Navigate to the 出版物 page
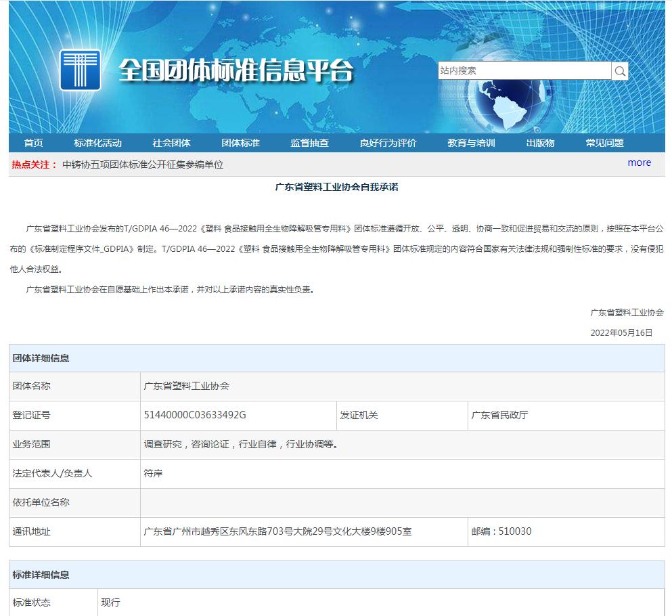Screen dimensions: 672x616 click(x=540, y=143)
